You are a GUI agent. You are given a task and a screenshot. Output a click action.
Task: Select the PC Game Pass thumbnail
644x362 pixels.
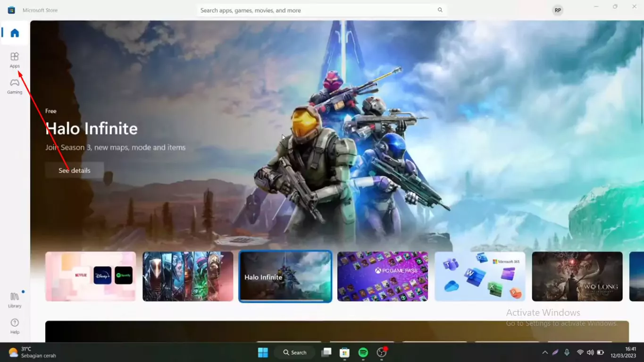(383, 276)
